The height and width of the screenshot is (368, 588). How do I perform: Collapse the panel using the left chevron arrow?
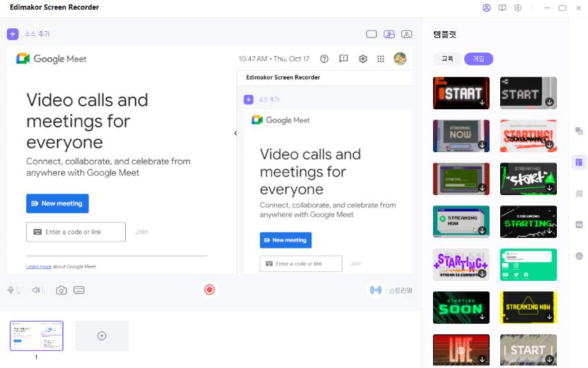point(235,134)
